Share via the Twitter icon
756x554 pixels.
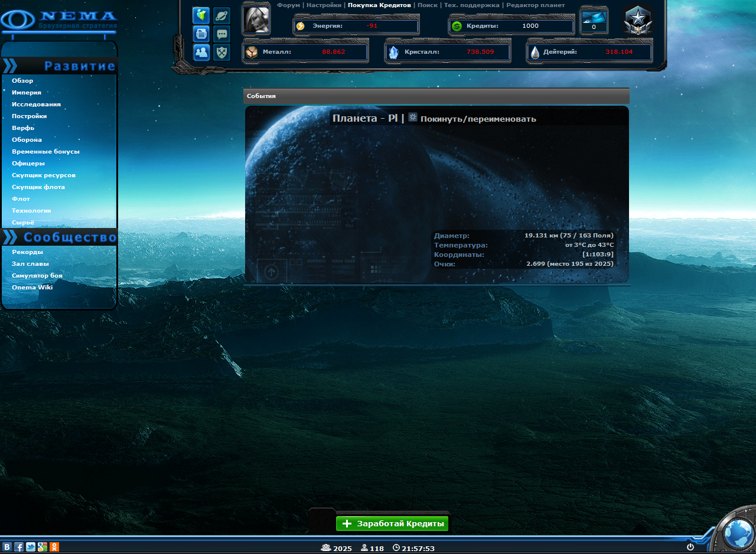[x=31, y=547]
